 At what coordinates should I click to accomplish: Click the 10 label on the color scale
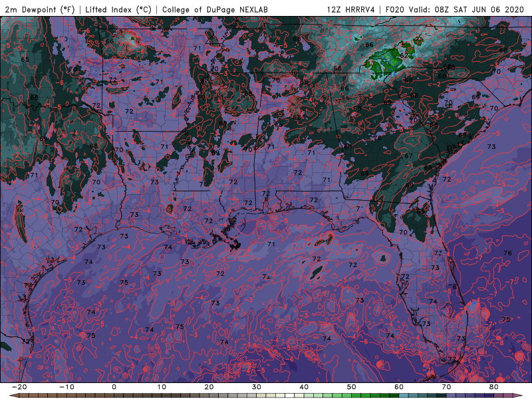(162, 387)
